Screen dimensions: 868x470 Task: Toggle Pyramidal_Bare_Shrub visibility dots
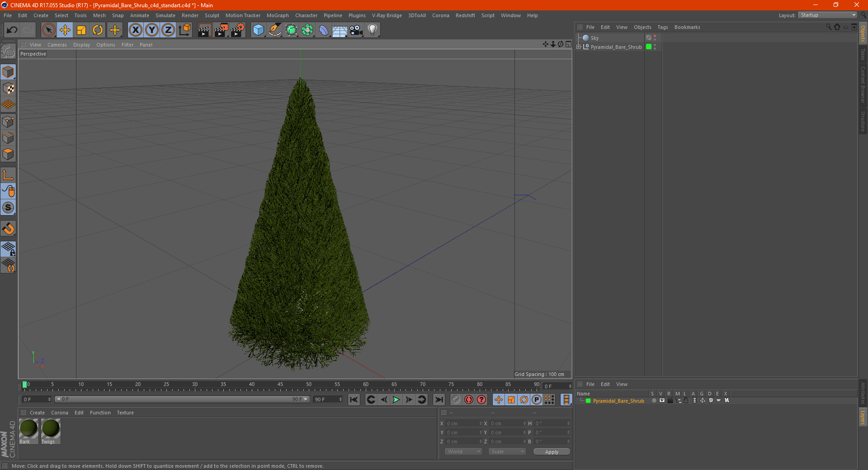pos(655,47)
